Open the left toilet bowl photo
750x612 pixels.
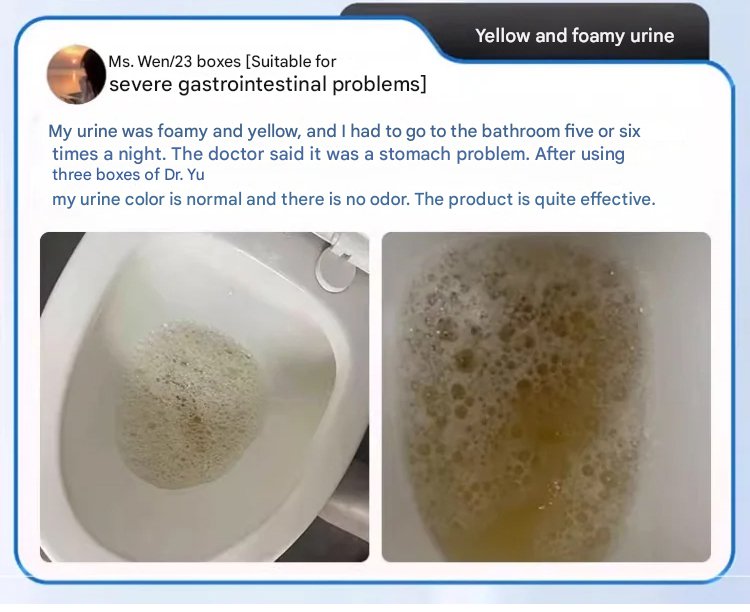click(204, 397)
